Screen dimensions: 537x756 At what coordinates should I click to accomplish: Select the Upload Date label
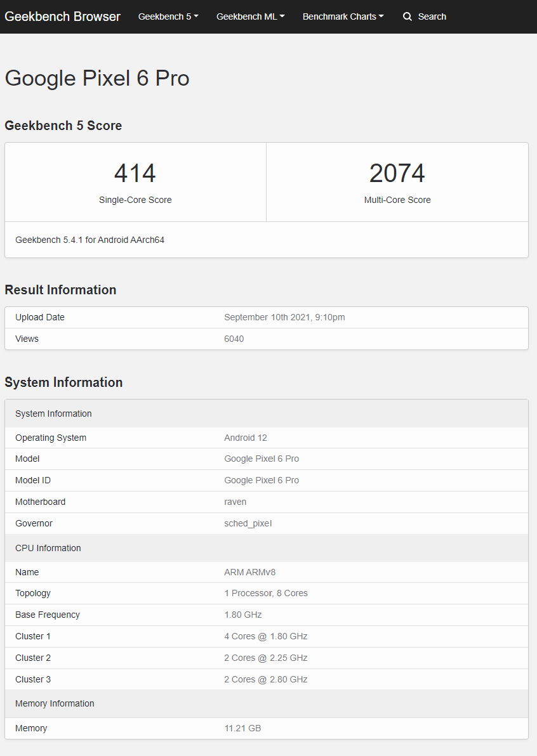tap(39, 317)
